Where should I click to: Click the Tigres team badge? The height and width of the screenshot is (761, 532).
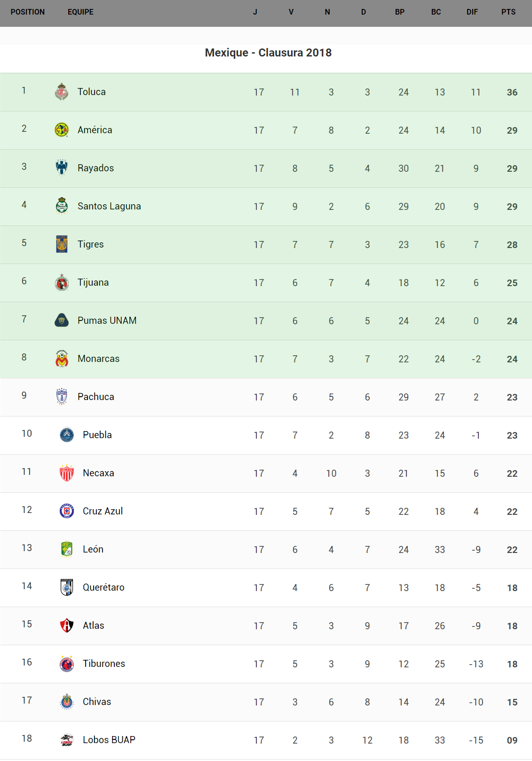point(62,244)
